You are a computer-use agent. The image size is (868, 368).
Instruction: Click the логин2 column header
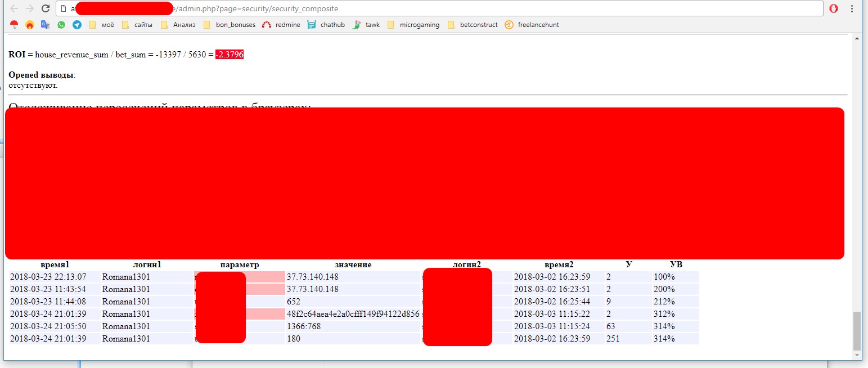click(467, 264)
